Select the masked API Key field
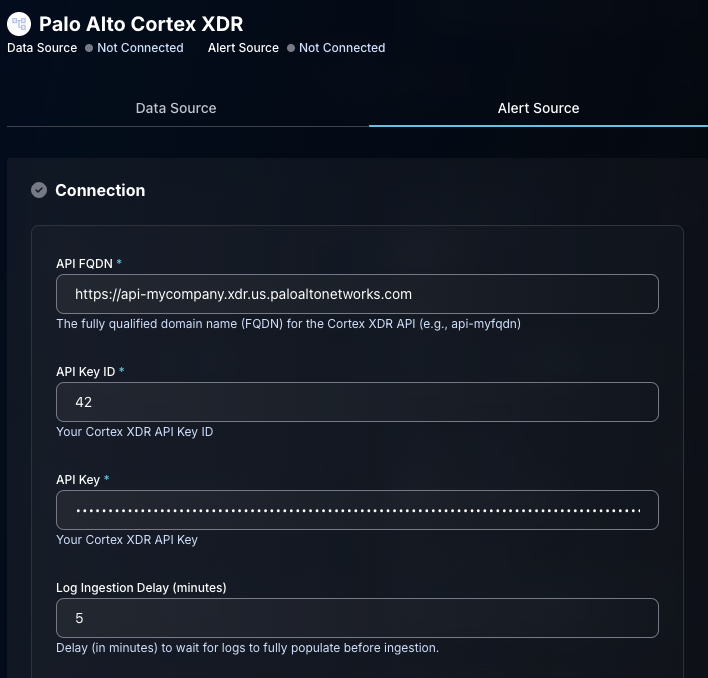 point(357,510)
